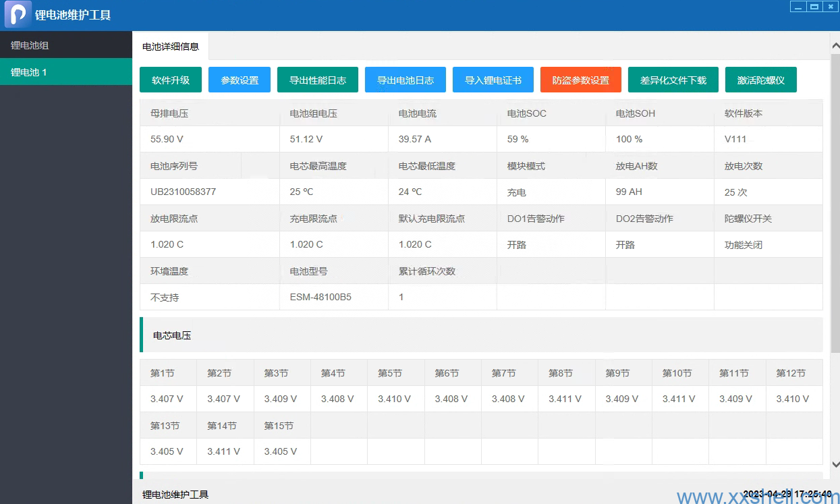Image resolution: width=840 pixels, height=504 pixels.
Task: Close the window with the X icon
Action: (x=830, y=7)
